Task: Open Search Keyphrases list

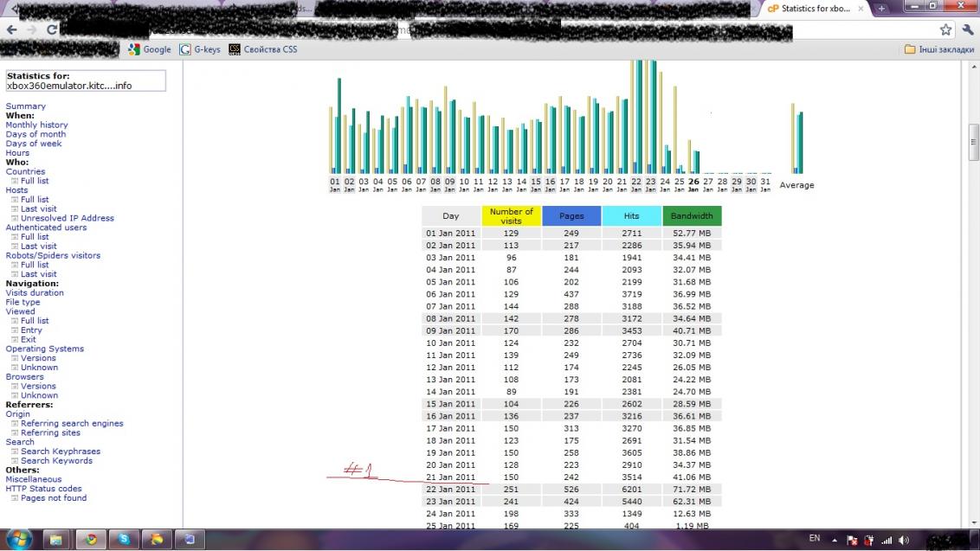Action: click(x=61, y=452)
